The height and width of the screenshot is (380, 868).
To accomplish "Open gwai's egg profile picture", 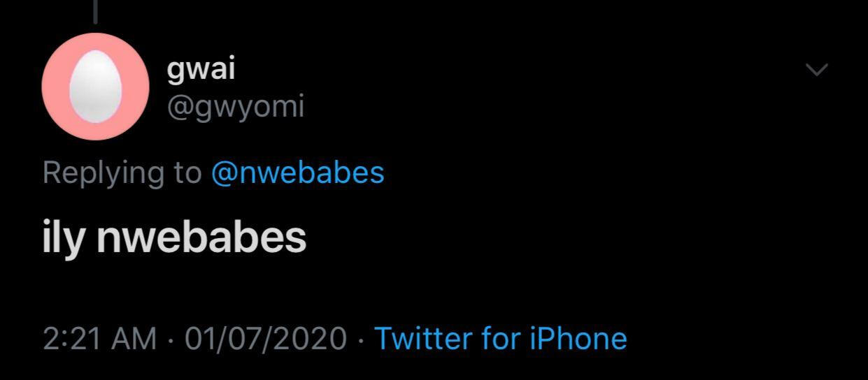I will pyautogui.click(x=95, y=87).
